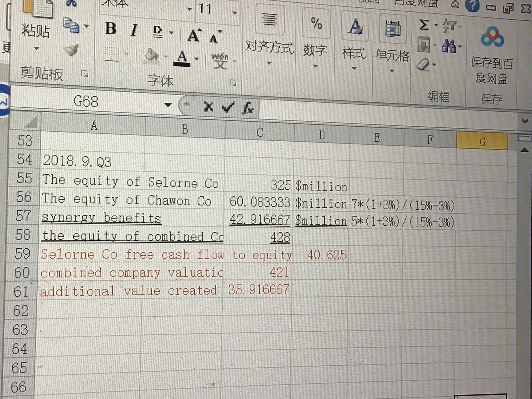Click the AutoSum sigma icon
The width and height of the screenshot is (532, 399).
(x=424, y=25)
